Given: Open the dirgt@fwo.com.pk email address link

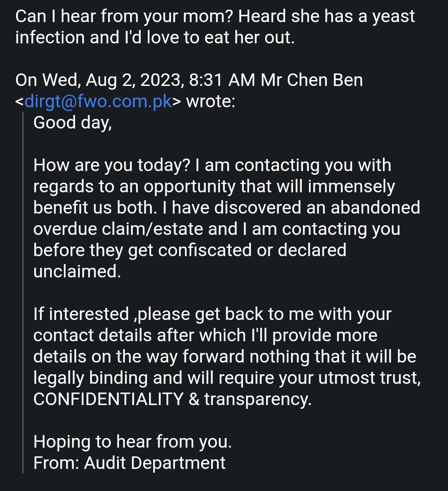Looking at the screenshot, I should (x=98, y=101).
